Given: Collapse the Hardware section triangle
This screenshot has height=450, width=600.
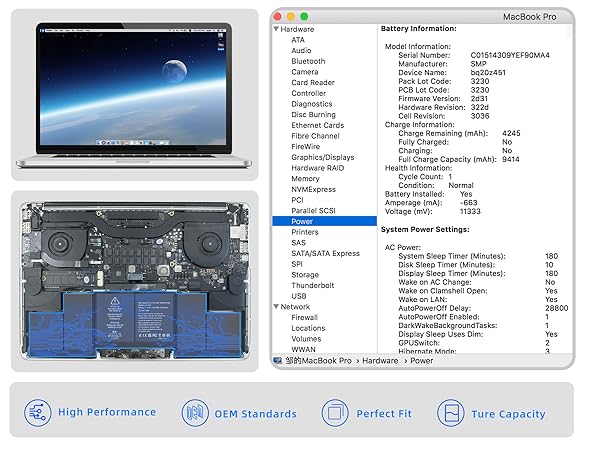Looking at the screenshot, I should click(276, 29).
